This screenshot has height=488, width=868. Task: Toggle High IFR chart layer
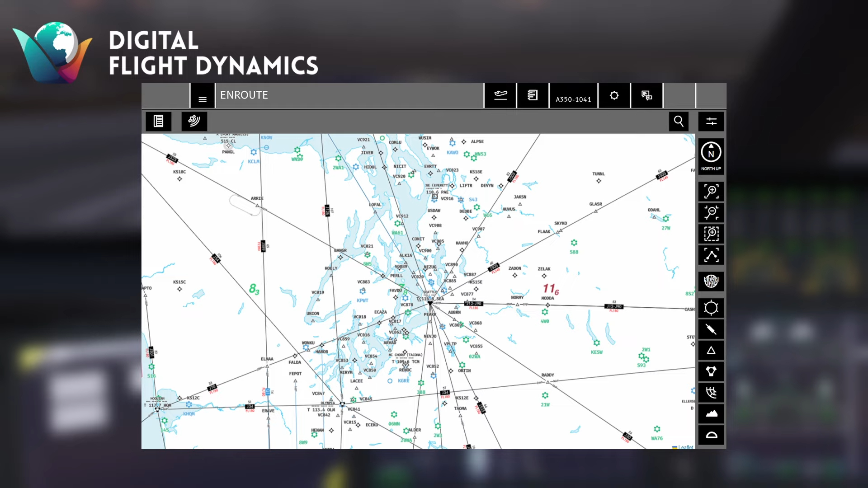(711, 282)
